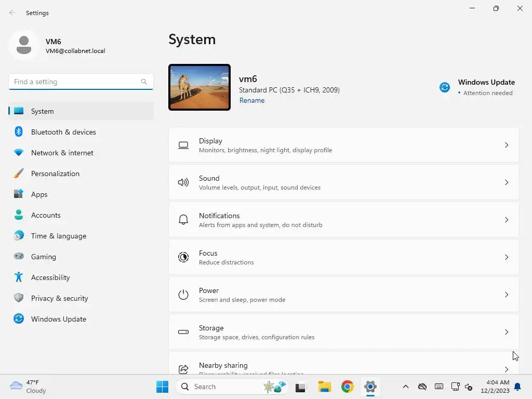The height and width of the screenshot is (399, 532).
Task: Click the Time & language globe icon
Action: click(19, 235)
